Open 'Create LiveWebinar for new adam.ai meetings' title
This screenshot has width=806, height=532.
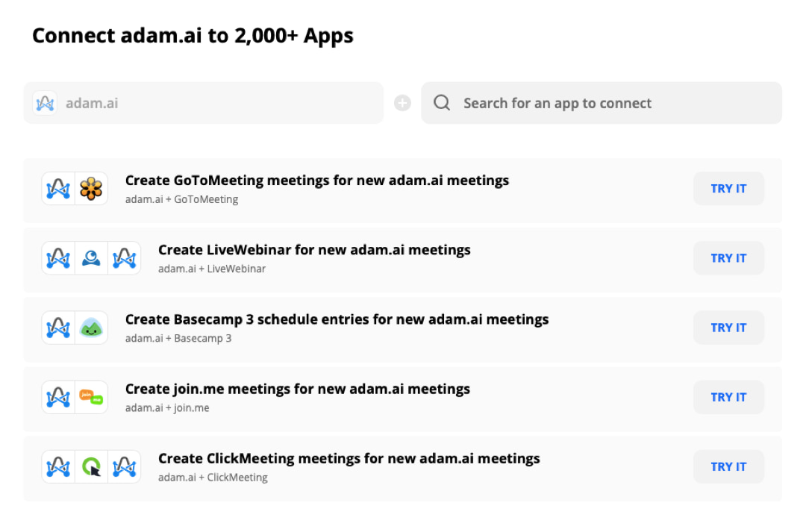[314, 250]
